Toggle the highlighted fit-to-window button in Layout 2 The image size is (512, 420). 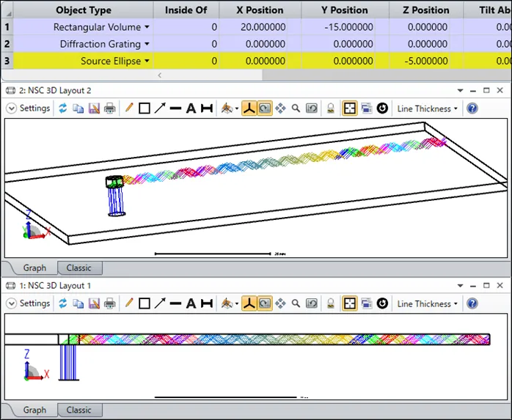click(350, 108)
